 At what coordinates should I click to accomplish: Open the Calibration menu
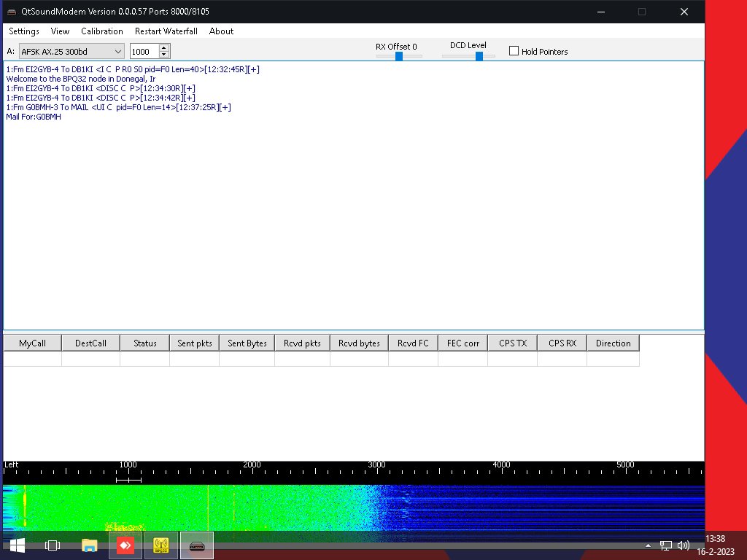coord(101,31)
